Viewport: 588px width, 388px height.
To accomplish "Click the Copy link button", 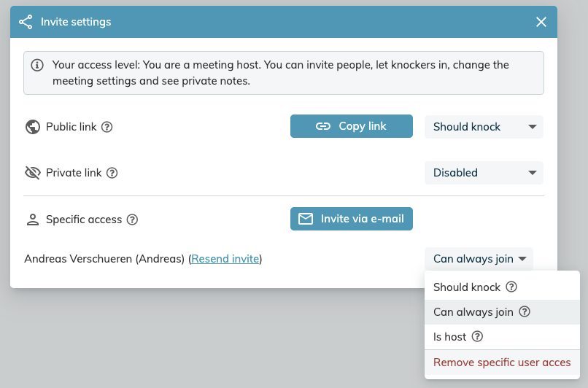I will pos(352,126).
